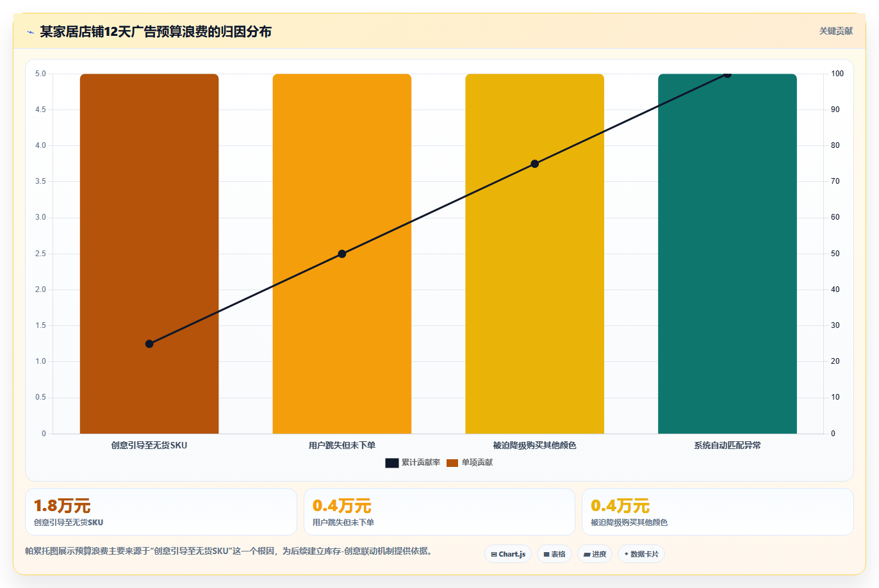This screenshot has width=879, height=588.
Task: Select the 数据卡片 chip
Action: (641, 554)
